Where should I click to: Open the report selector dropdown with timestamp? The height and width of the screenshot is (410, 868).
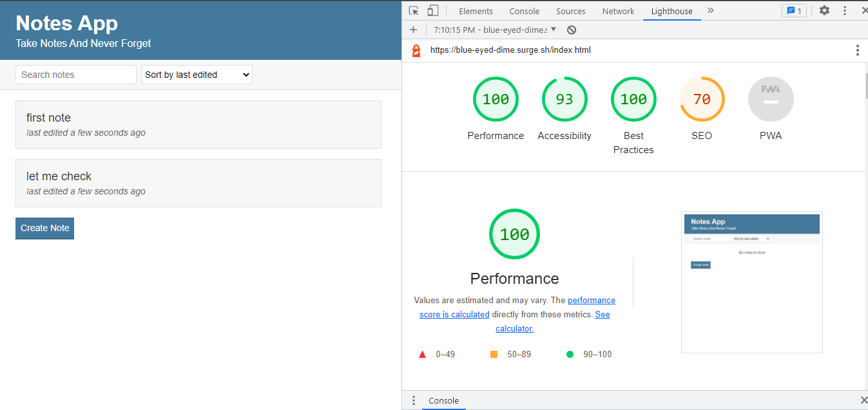coord(494,30)
